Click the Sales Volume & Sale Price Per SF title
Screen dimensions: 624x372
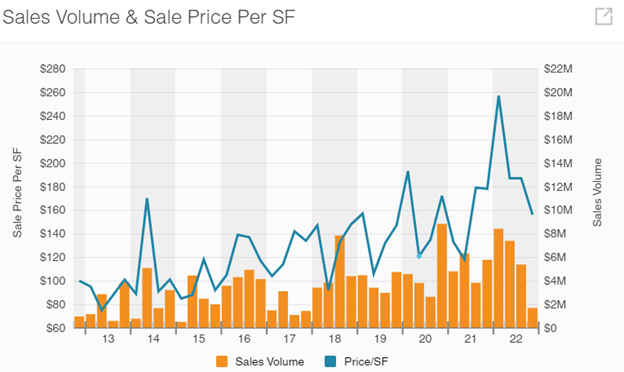pyautogui.click(x=148, y=17)
